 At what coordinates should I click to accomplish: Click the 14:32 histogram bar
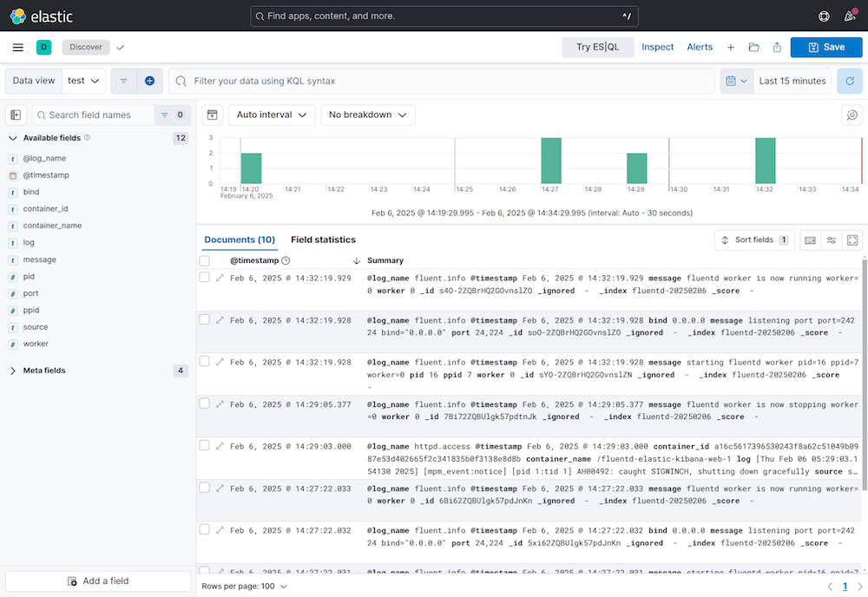coord(765,161)
